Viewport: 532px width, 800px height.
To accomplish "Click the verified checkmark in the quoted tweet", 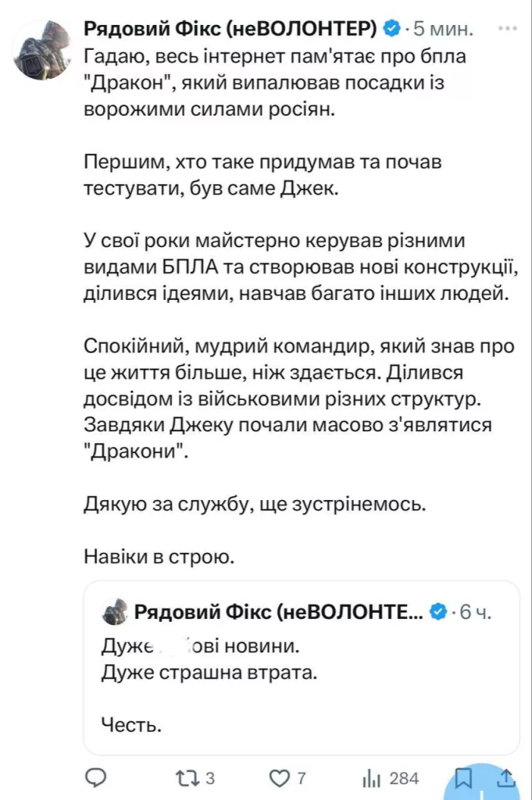I will point(439,612).
